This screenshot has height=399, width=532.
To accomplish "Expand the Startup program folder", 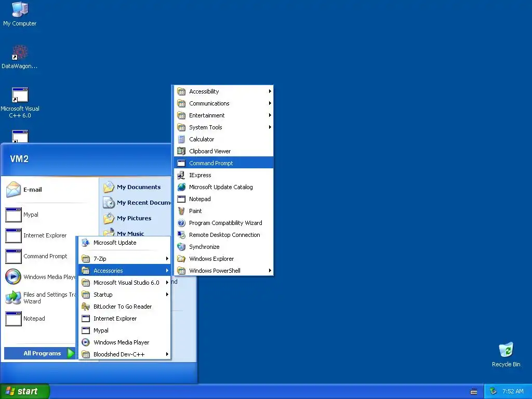I will 125,295.
